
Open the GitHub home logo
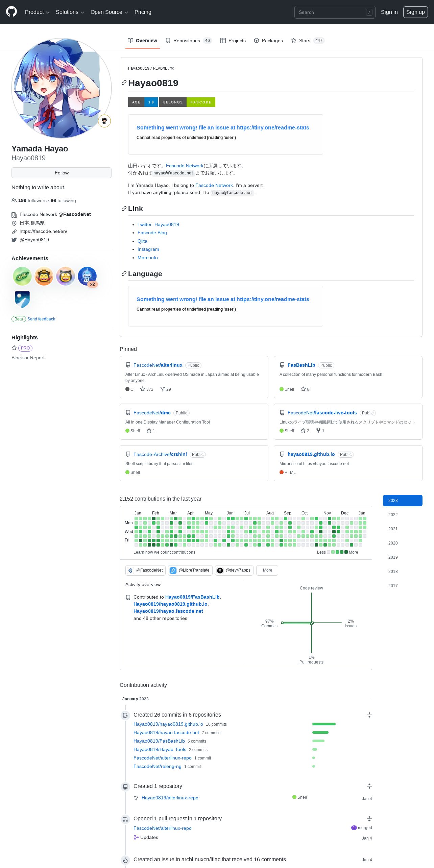pos(11,12)
